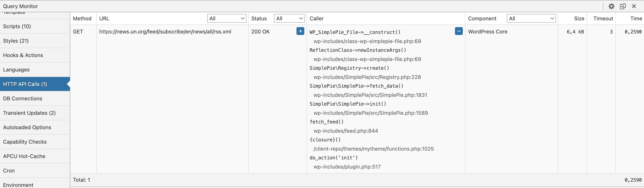
Task: Go to the Cron panel
Action: tap(9, 171)
